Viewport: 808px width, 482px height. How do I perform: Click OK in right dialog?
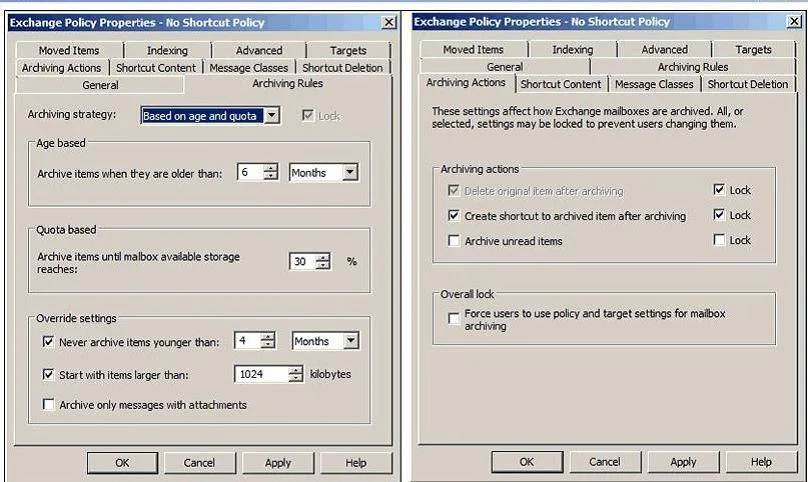[527, 461]
